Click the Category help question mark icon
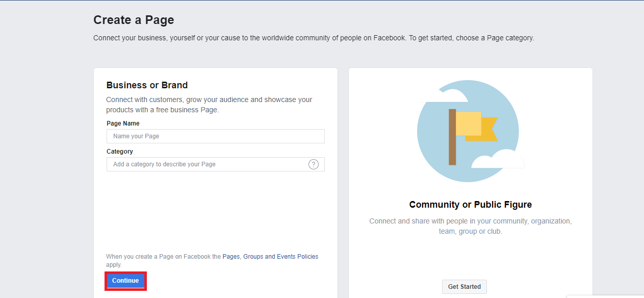 point(314,164)
